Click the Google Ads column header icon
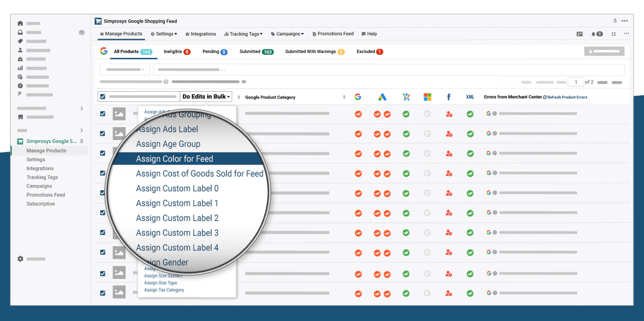This screenshot has width=644, height=321. tap(382, 97)
